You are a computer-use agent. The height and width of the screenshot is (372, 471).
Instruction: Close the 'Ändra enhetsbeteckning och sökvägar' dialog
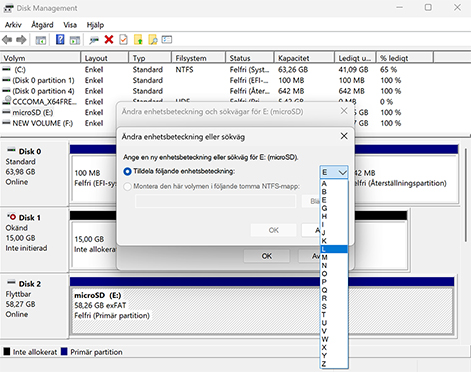[344, 111]
